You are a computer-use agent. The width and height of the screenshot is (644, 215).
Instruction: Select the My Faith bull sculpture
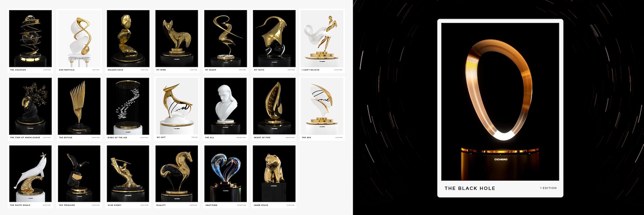[x=274, y=41]
